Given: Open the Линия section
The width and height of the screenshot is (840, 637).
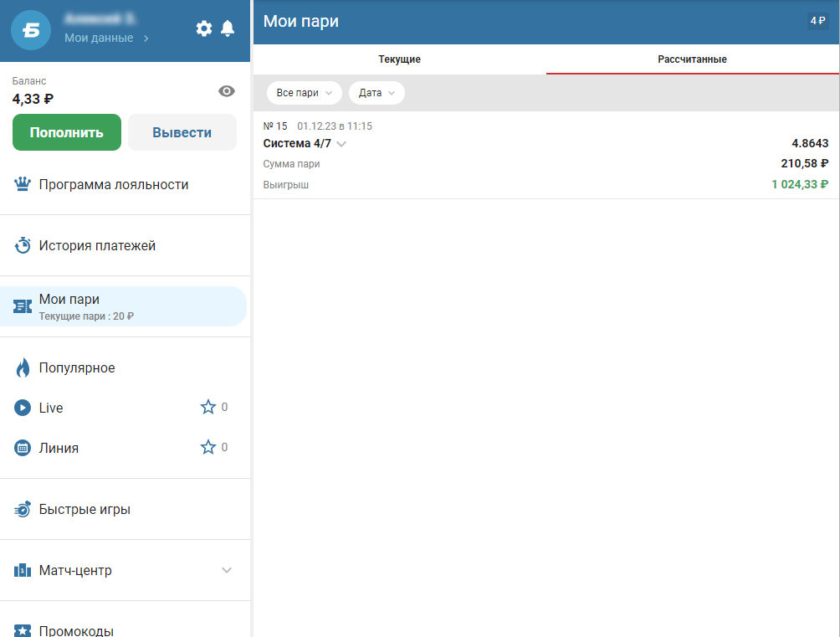Looking at the screenshot, I should click(x=59, y=448).
